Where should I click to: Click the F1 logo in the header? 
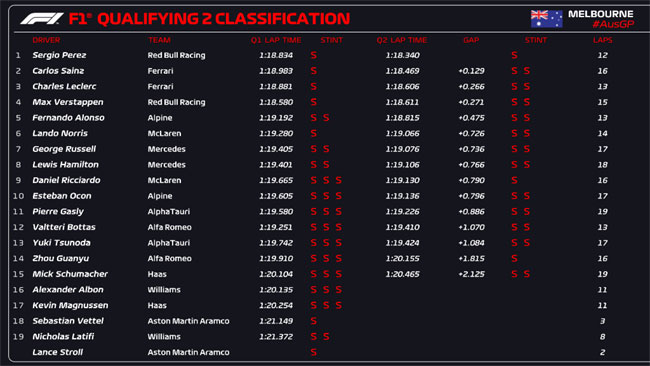tap(42, 19)
